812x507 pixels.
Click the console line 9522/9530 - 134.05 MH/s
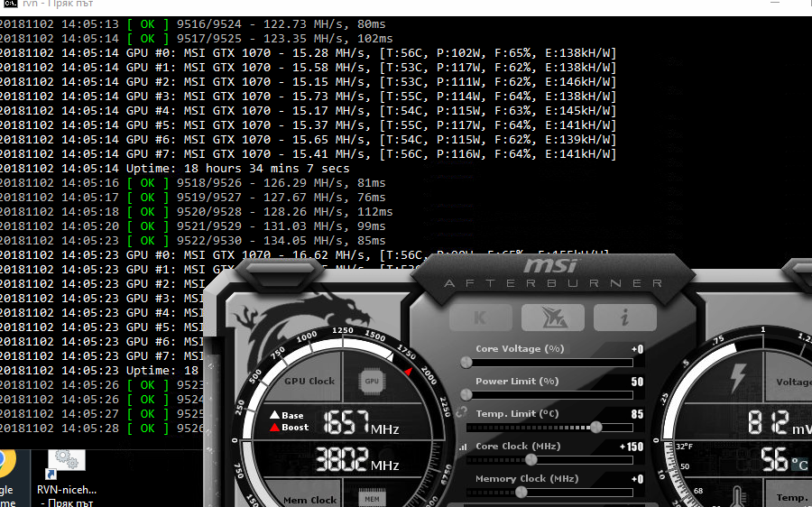coord(193,242)
